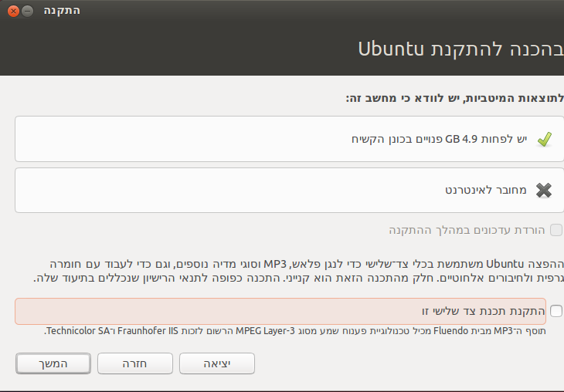Screen dimensions: 564x392
Task: Click the 'מחובר לאינטרנט' status text
Action: [485, 190]
